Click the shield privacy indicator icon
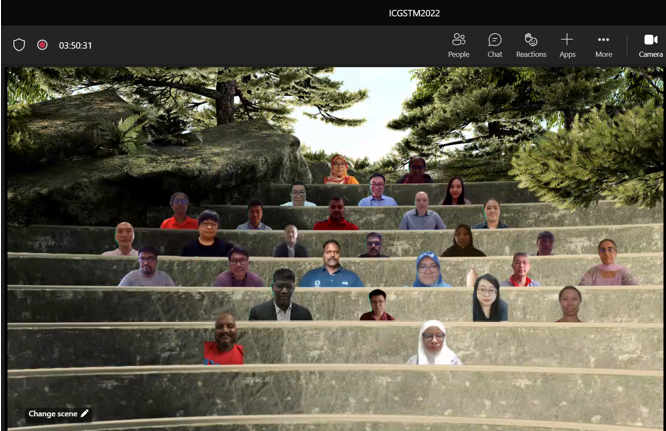The width and height of the screenshot is (666, 431). tap(19, 45)
